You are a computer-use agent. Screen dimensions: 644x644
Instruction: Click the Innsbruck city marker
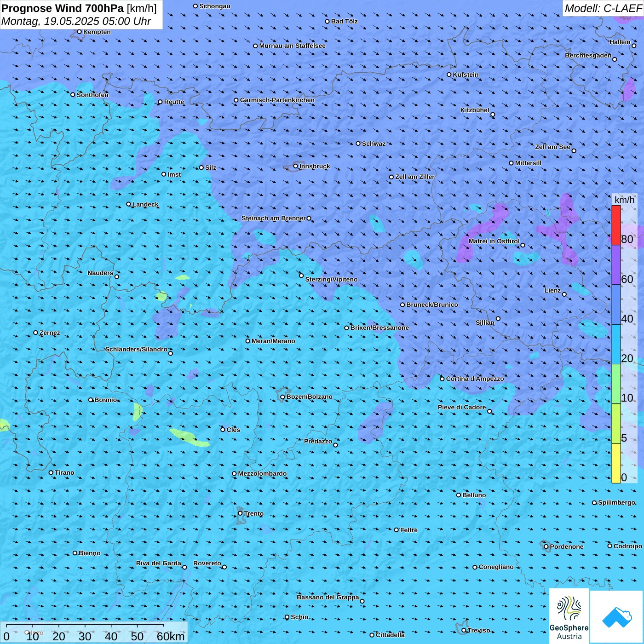coord(296,166)
